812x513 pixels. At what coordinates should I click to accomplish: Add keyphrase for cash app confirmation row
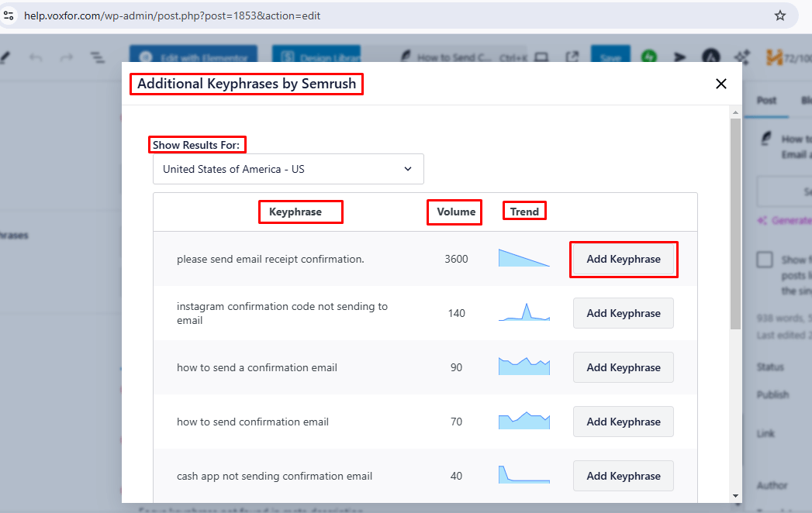click(x=624, y=476)
